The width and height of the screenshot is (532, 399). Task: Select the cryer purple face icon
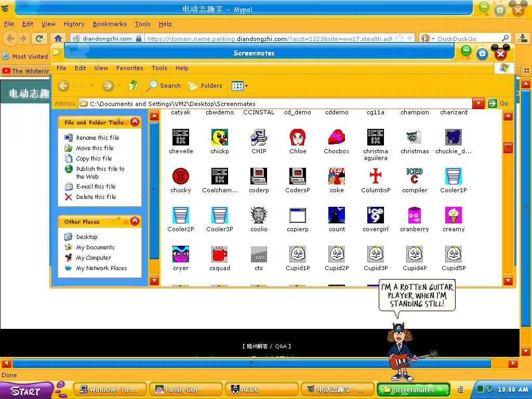[x=180, y=254]
